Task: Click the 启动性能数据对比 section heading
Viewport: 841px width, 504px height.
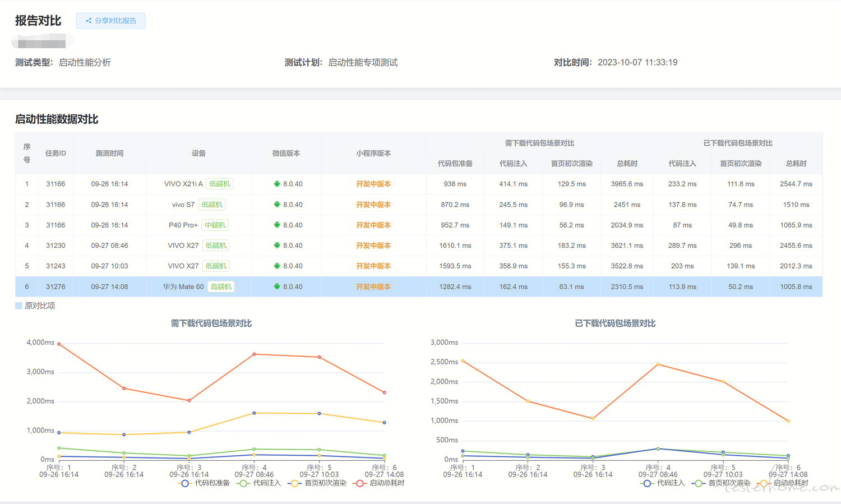Action: coord(57,119)
